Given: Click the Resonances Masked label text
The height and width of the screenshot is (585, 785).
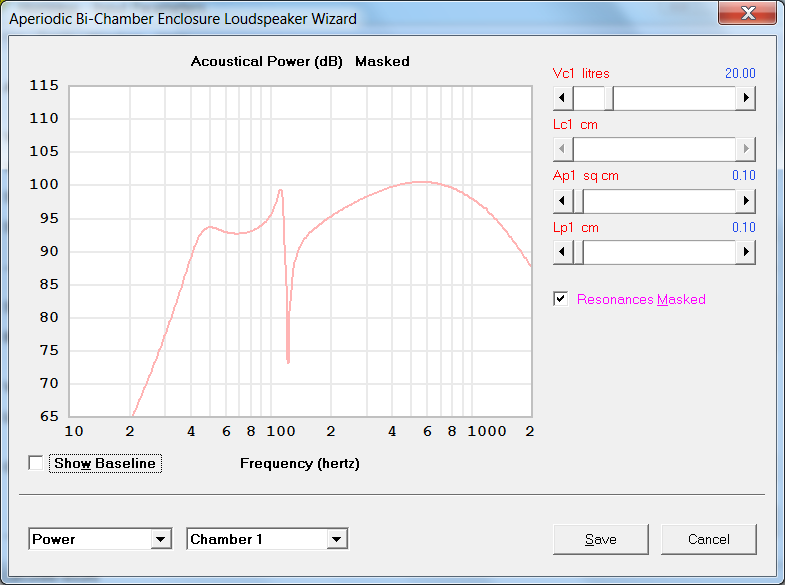Looking at the screenshot, I should [641, 299].
